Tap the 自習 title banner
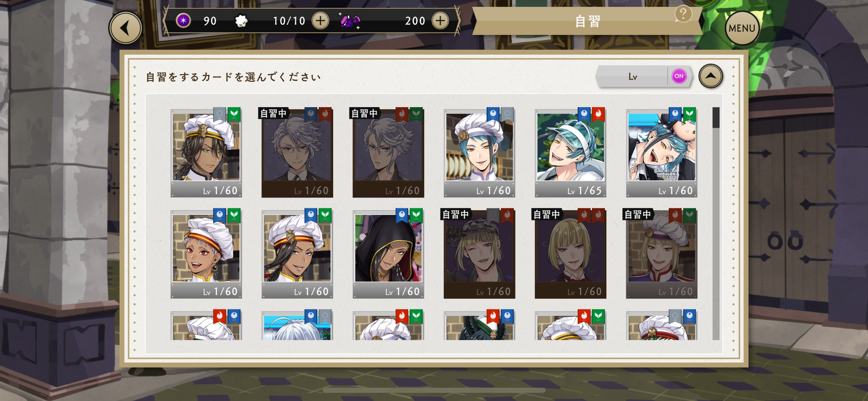 (587, 21)
